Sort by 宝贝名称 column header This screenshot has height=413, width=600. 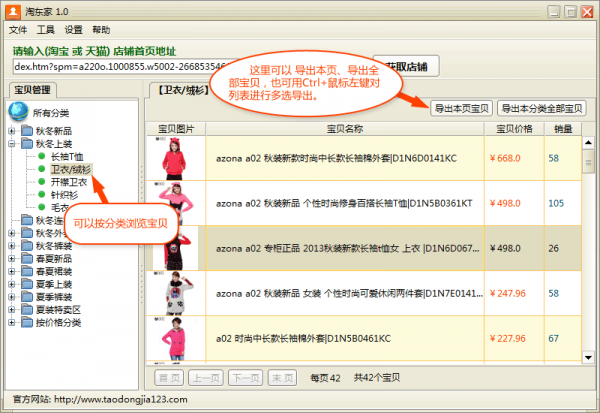click(x=345, y=129)
